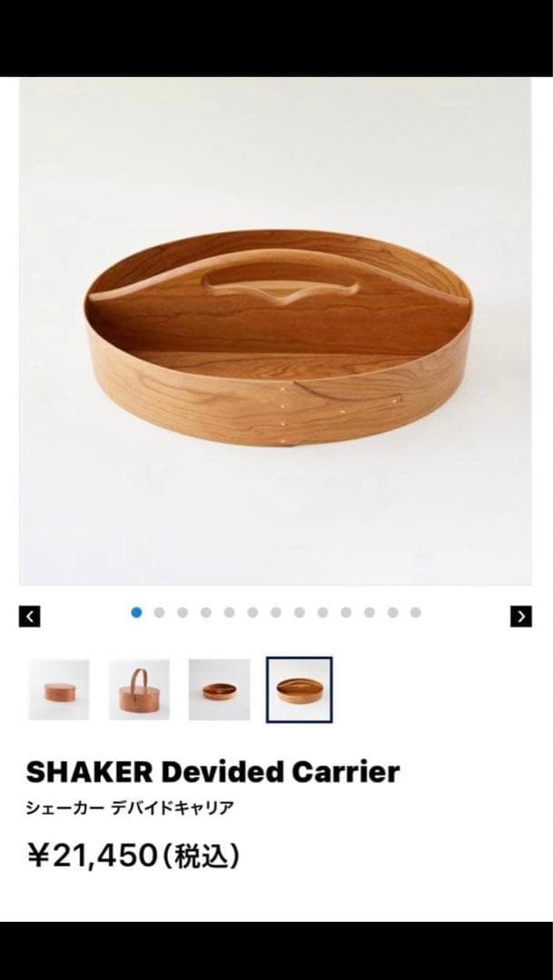553x980 pixels.
Task: Select the sixth carousel dot
Action: click(252, 612)
